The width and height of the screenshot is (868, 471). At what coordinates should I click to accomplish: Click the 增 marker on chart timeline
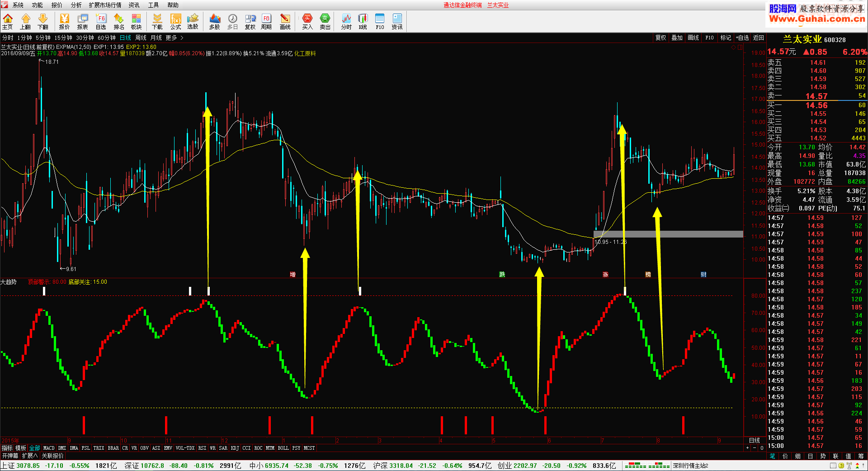pyautogui.click(x=292, y=274)
